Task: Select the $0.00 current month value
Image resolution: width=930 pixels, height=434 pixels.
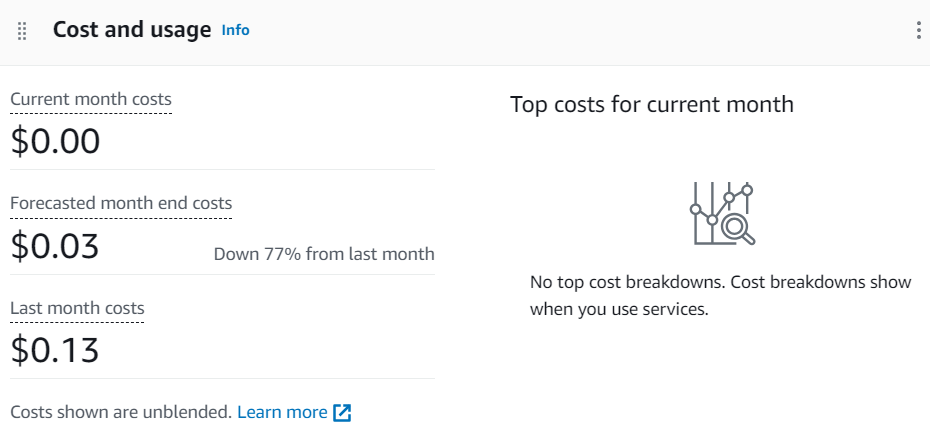Action: point(55,142)
